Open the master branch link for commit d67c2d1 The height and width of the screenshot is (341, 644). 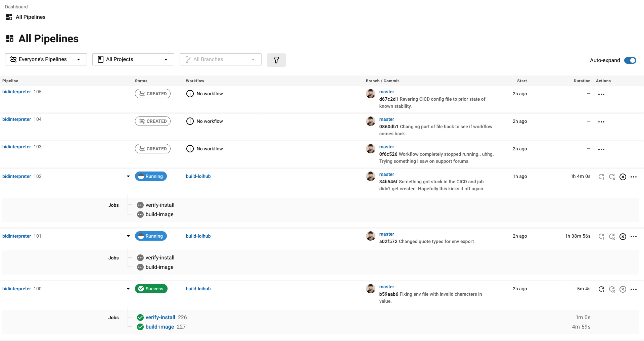pyautogui.click(x=387, y=92)
